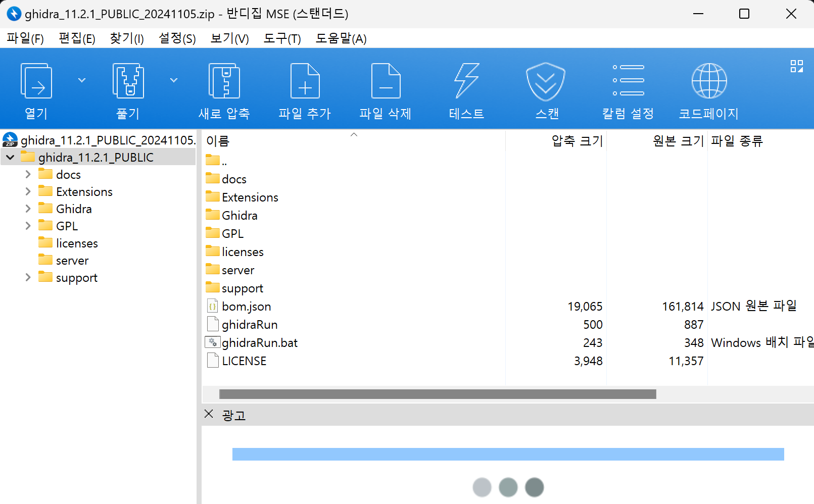Click the GPL folder icon in file list
This screenshot has height=504, width=814.
click(213, 233)
